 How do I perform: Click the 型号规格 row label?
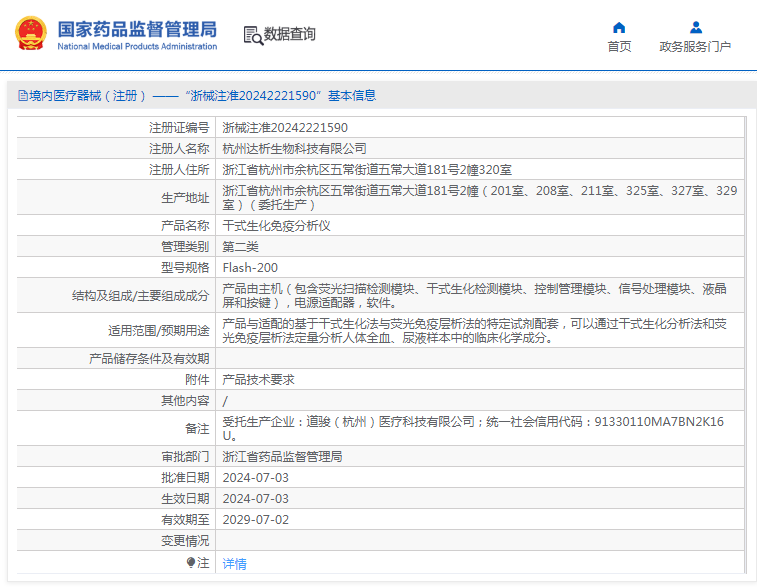pos(185,267)
